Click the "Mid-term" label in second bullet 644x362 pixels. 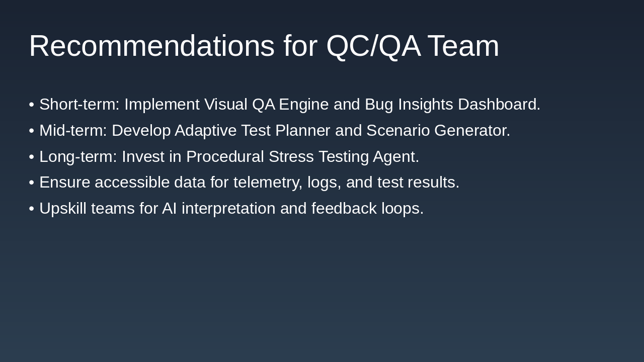(72, 131)
